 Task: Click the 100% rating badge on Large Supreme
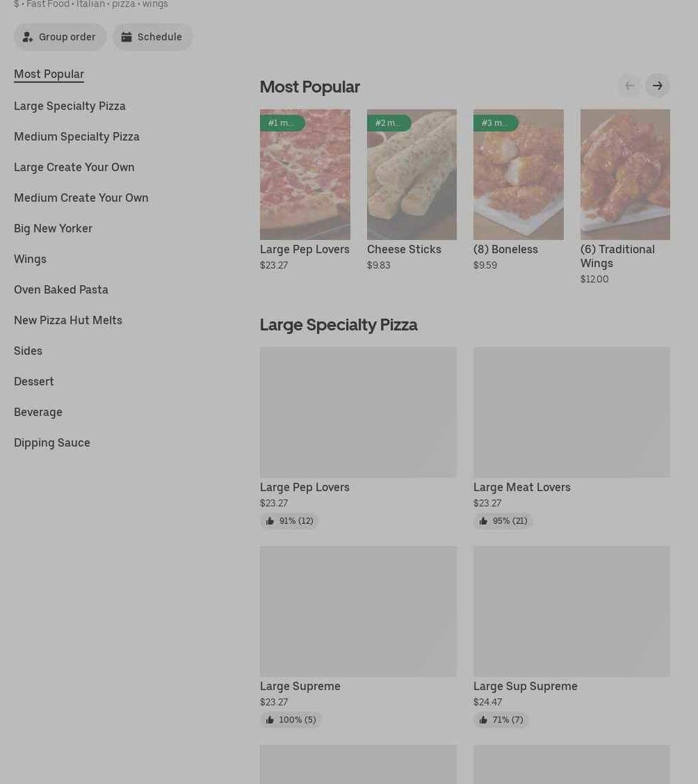point(291,720)
